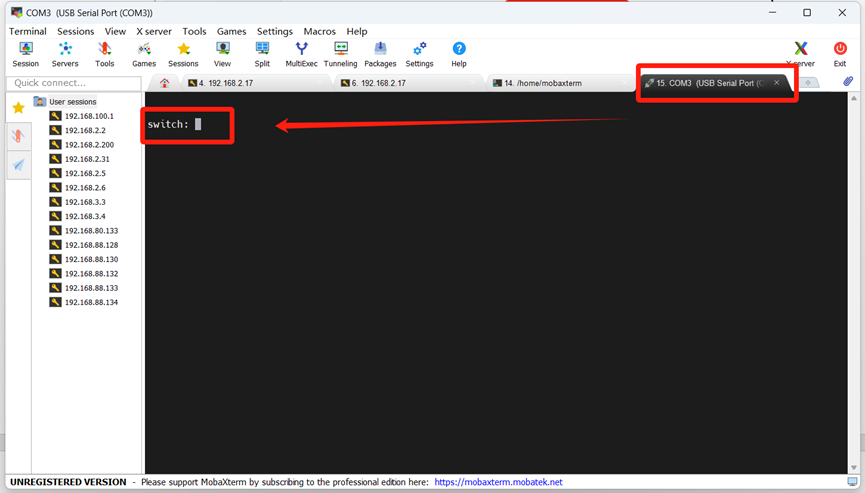
Task: Click the Split toolbar icon
Action: click(262, 54)
